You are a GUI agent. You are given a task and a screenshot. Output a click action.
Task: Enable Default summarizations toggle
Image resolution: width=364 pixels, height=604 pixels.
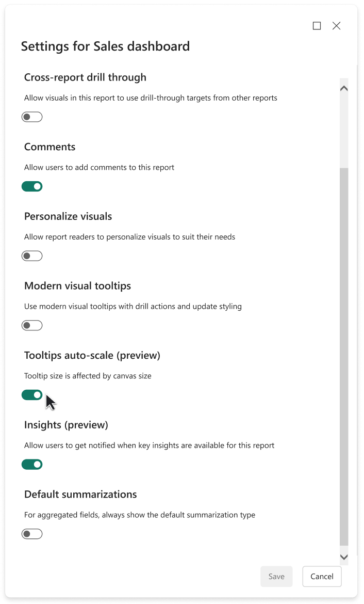(32, 534)
